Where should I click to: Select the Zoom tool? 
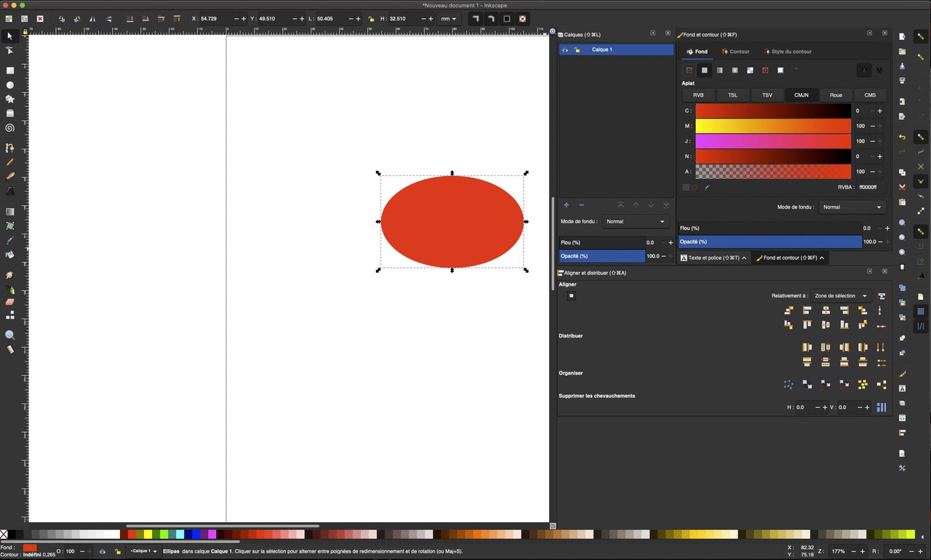pyautogui.click(x=9, y=335)
